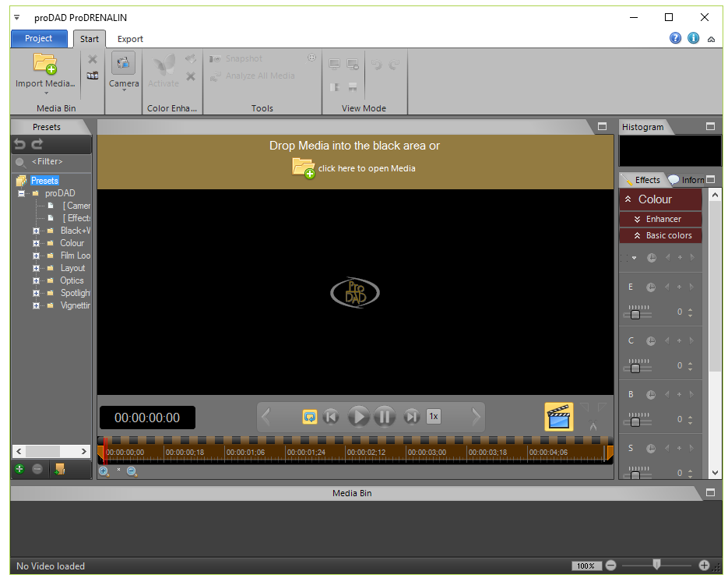728x585 pixels.
Task: Click the right chevron in playback bar
Action: [476, 417]
